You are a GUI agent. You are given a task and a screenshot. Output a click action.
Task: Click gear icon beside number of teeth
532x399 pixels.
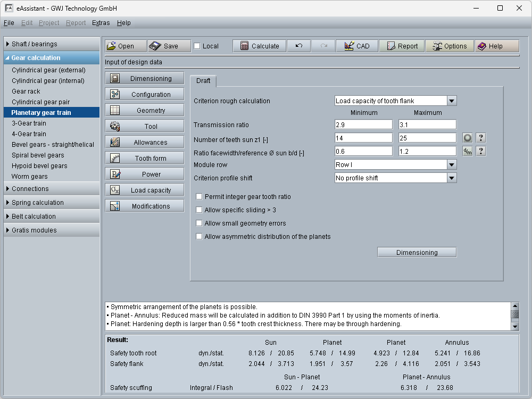point(467,138)
